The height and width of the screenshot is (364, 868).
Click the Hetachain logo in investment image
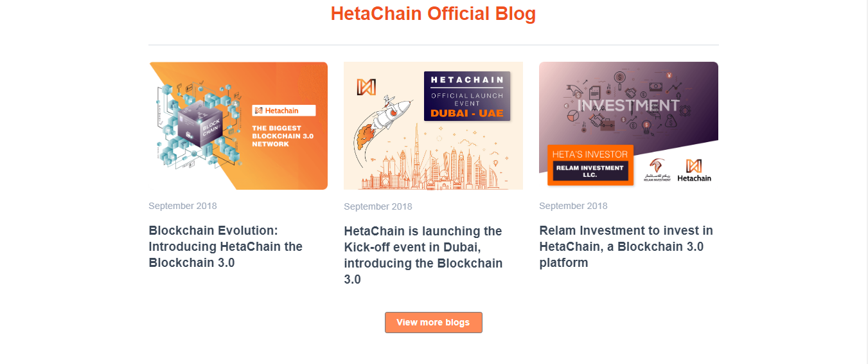[694, 170]
